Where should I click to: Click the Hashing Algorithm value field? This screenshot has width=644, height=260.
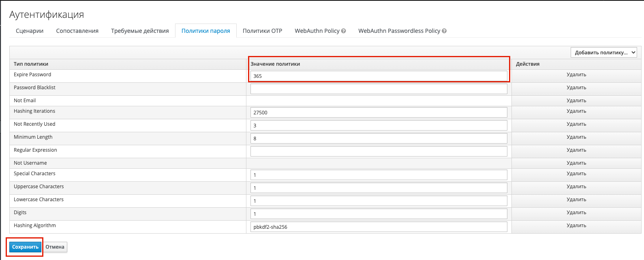tap(379, 227)
